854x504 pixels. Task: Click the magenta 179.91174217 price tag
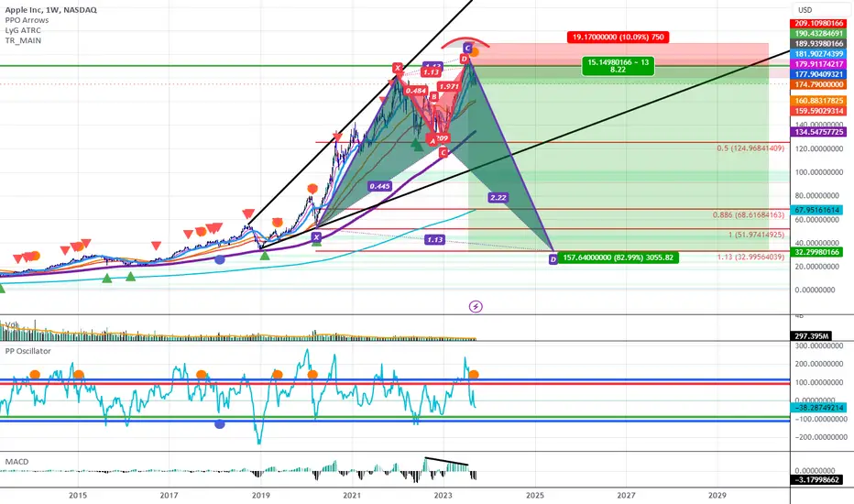818,64
